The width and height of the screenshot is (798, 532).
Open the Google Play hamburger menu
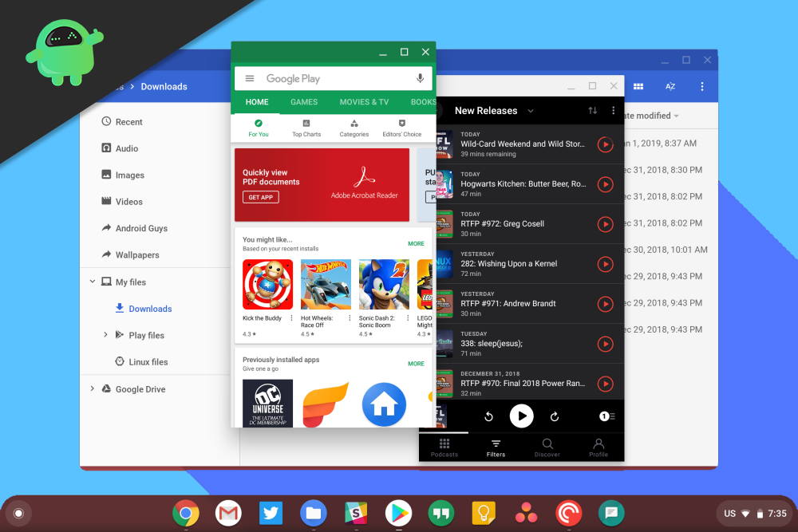(249, 78)
